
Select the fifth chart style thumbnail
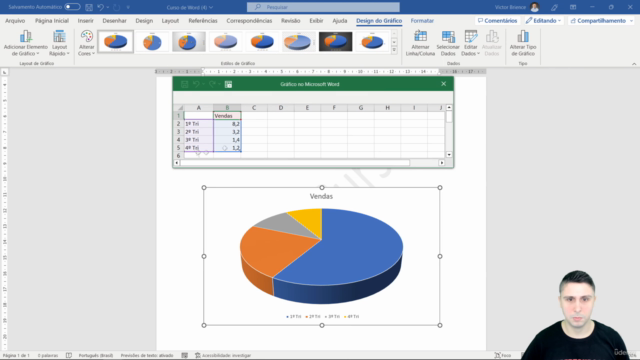262,42
